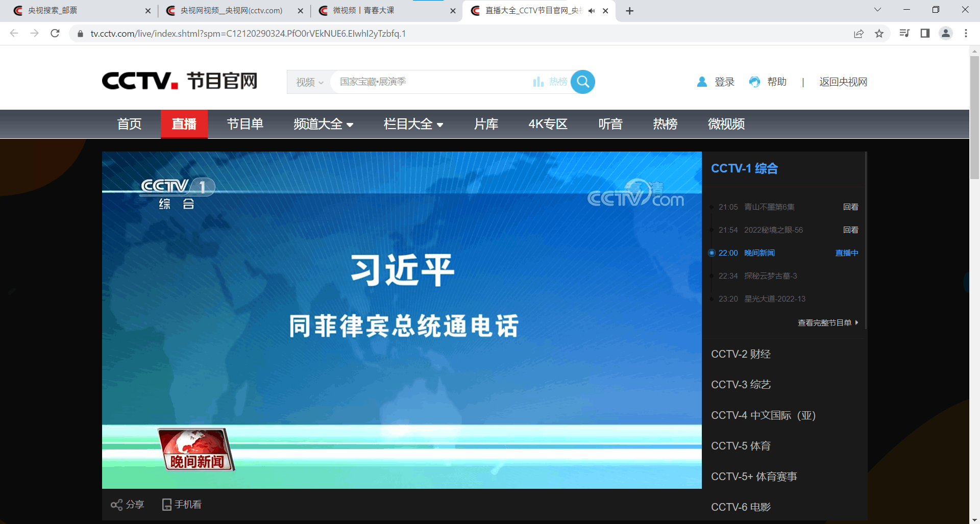Select CCTV-3 综艺 channel
The image size is (980, 524).
pos(741,385)
